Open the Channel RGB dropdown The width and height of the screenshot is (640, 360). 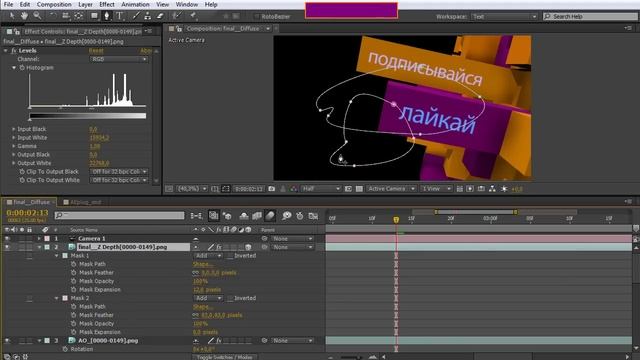pyautogui.click(x=118, y=59)
